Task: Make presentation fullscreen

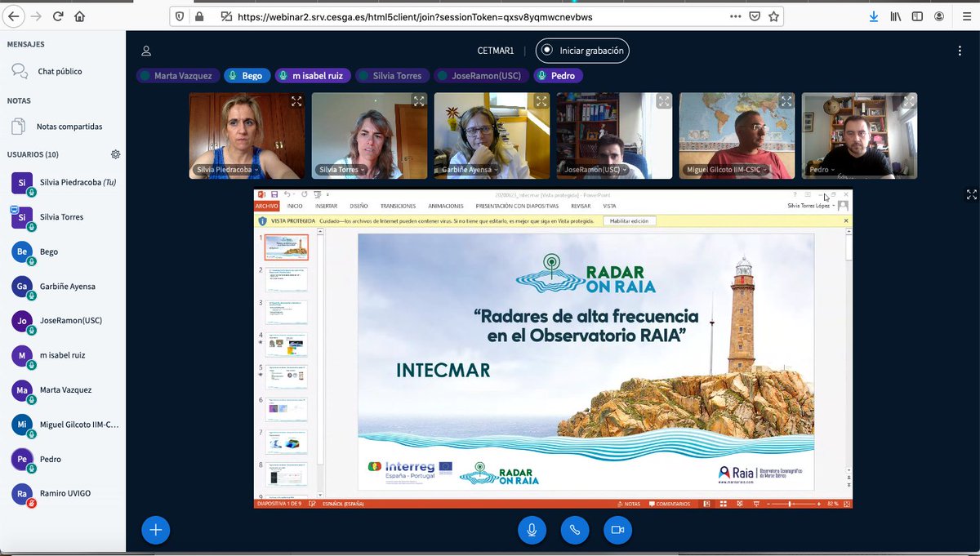Action: pos(971,194)
